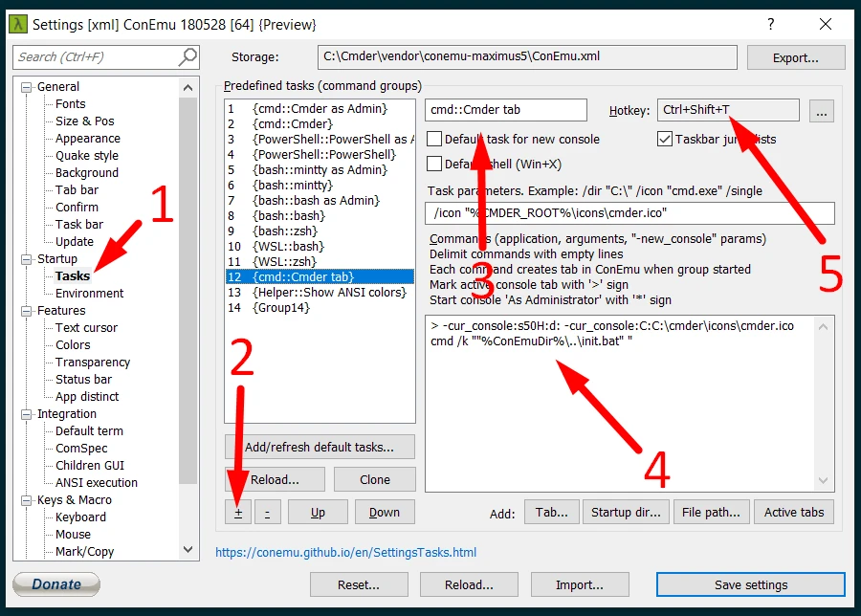Screen dimensions: 861x616
Task: Select task {bash::mintty}
Action: (320, 185)
